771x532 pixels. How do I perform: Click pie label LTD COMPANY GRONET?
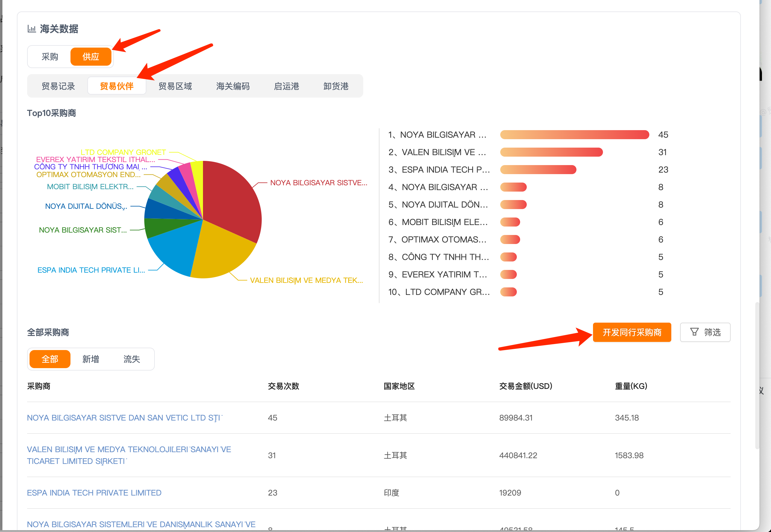pos(123,152)
